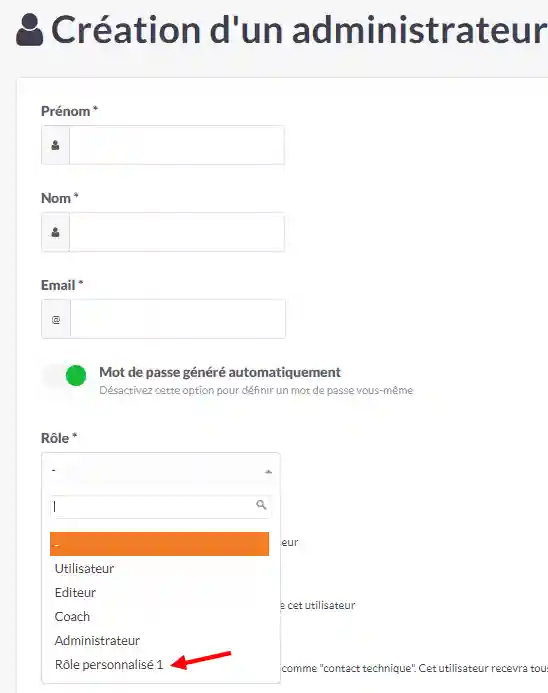Screen dimensions: 548x693
Task: Click the 'Mot de passe généré automatiquement' label
Action: 220,372
